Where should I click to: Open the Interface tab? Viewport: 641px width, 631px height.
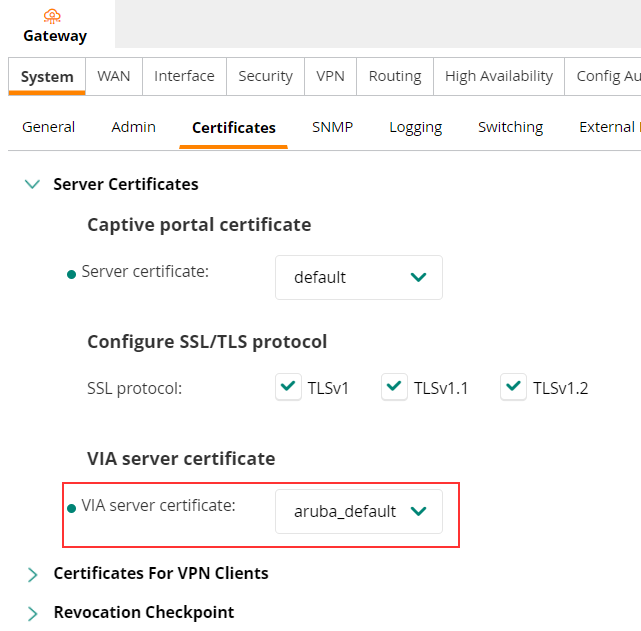(184, 76)
